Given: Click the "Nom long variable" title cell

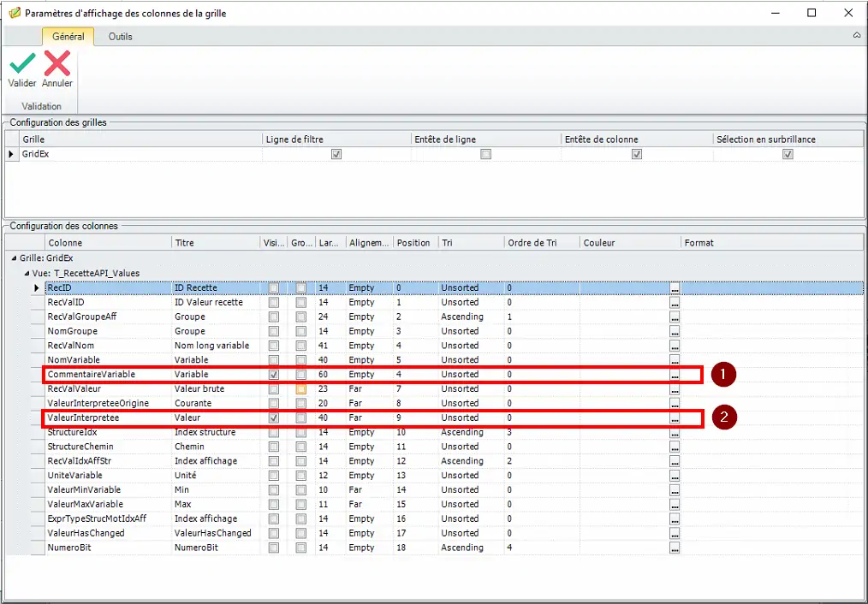Looking at the screenshot, I should (x=216, y=346).
